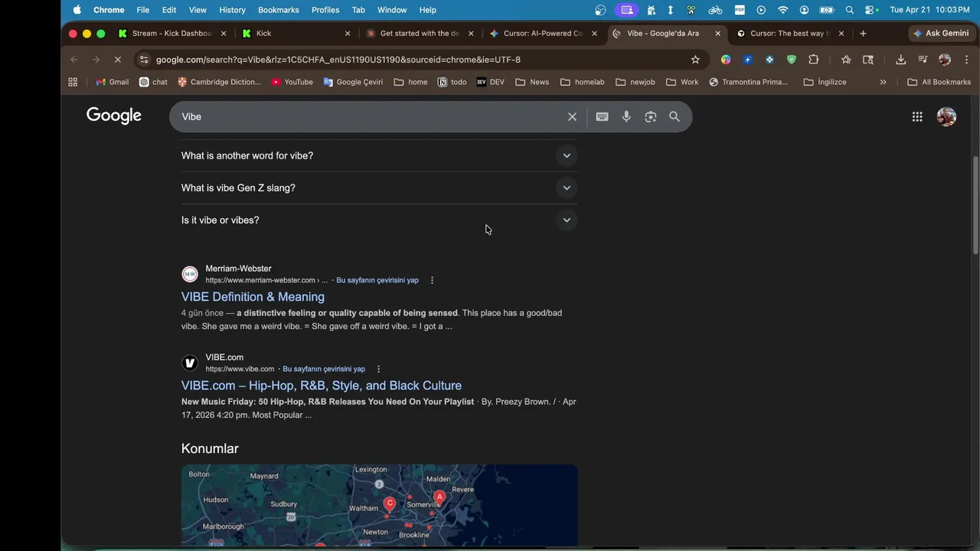Open the News bookmarks folder
980x551 pixels.
[531, 82]
